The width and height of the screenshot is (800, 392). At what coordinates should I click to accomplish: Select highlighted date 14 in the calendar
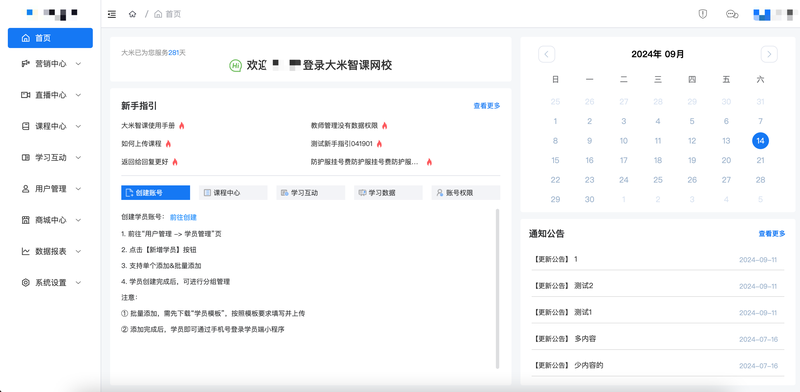click(x=760, y=141)
